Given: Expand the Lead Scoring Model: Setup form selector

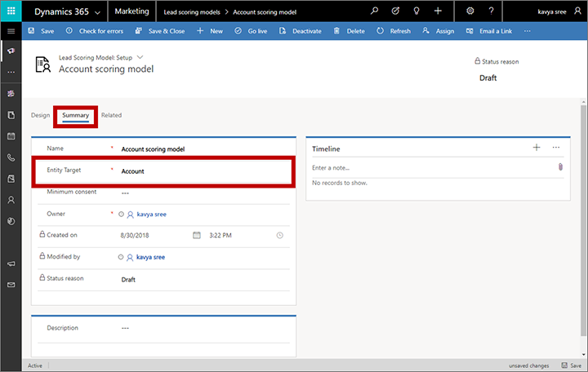Looking at the screenshot, I should pos(140,57).
